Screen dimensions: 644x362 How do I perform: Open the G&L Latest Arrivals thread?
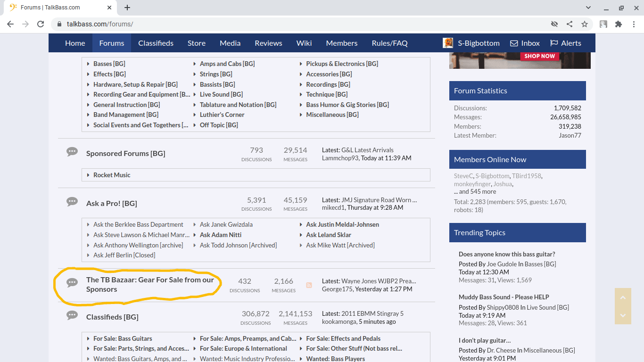click(x=367, y=150)
